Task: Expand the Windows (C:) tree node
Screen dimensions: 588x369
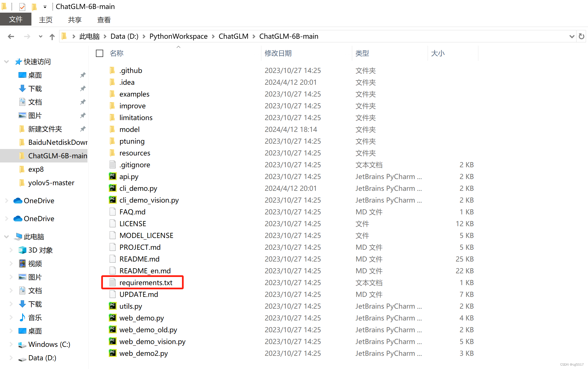Action: pyautogui.click(x=11, y=344)
